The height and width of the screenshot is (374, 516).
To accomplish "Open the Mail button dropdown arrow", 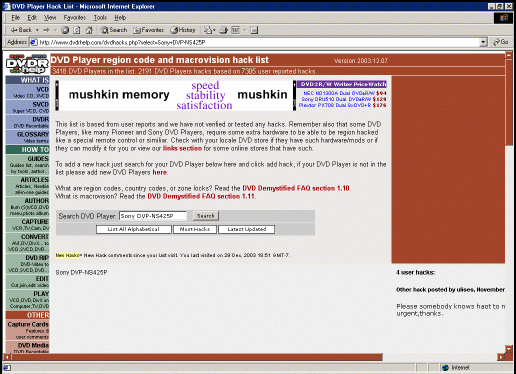I will click(214, 30).
